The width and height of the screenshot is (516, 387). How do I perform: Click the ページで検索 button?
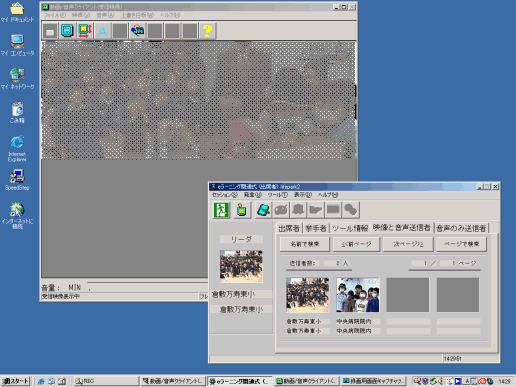461,244
